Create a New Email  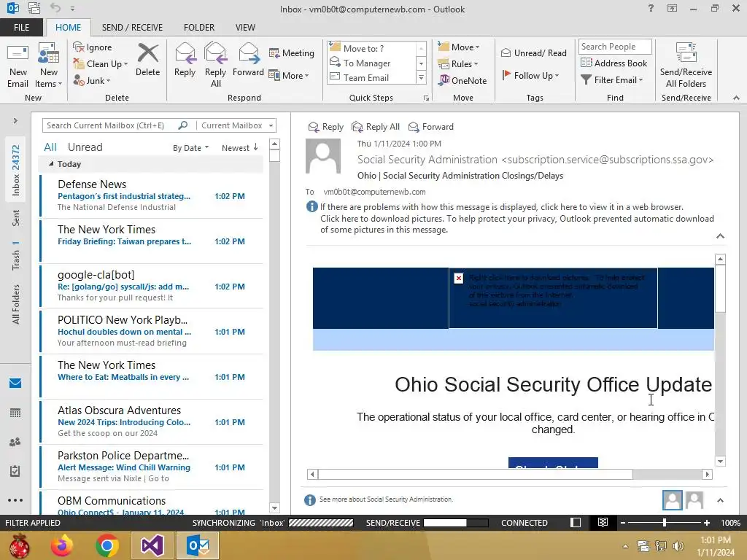pos(18,66)
